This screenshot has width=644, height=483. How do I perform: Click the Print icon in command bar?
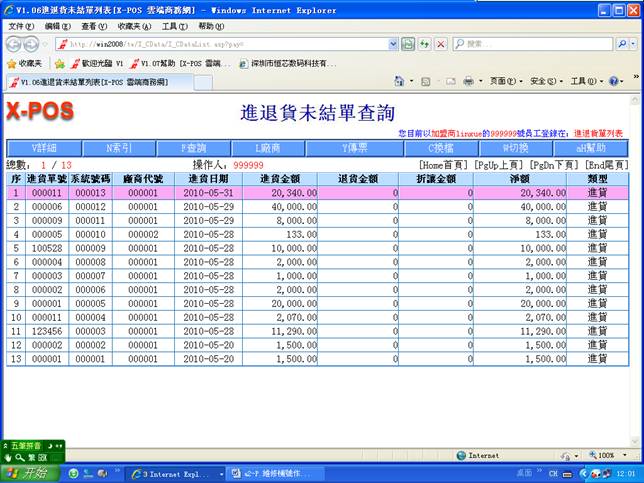coord(467,81)
